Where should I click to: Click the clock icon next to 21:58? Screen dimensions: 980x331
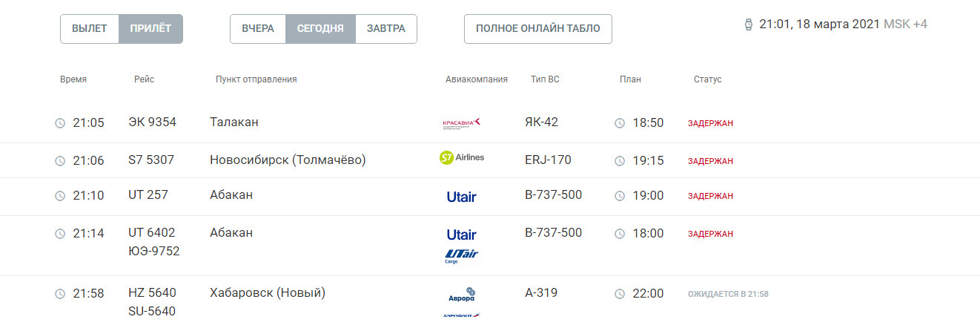pyautogui.click(x=60, y=294)
